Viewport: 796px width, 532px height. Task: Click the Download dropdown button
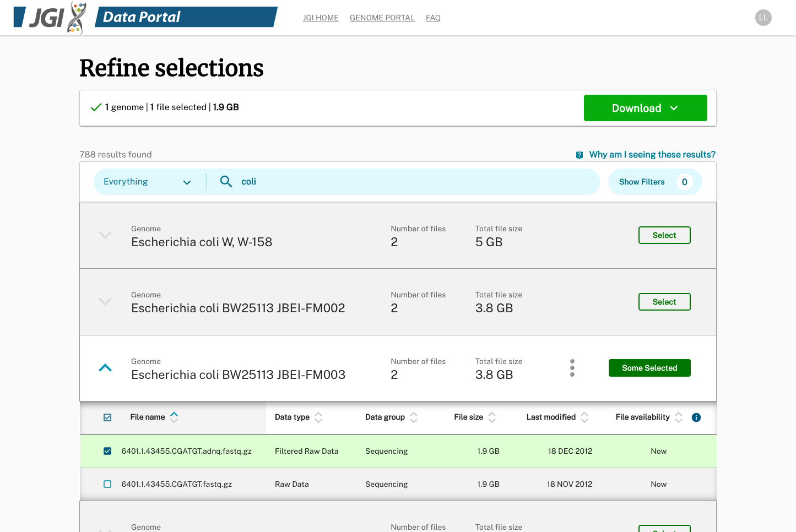point(645,108)
